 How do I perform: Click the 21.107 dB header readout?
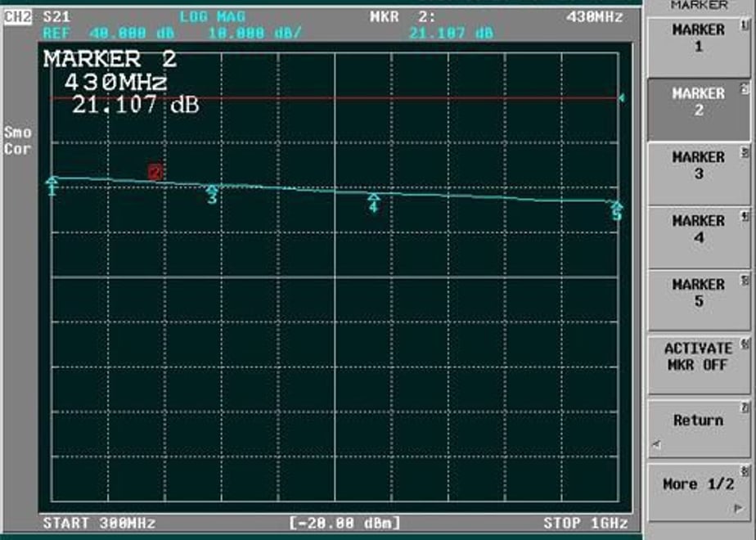tap(451, 34)
